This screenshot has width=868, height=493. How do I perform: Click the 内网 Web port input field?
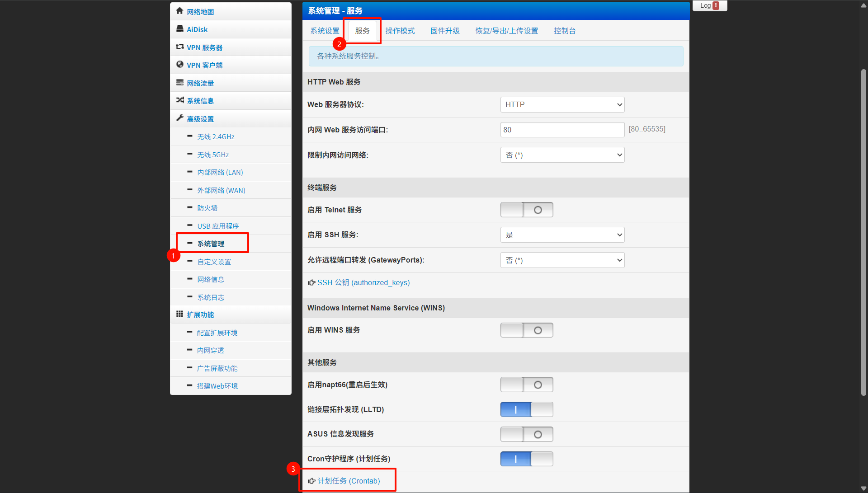(x=562, y=130)
